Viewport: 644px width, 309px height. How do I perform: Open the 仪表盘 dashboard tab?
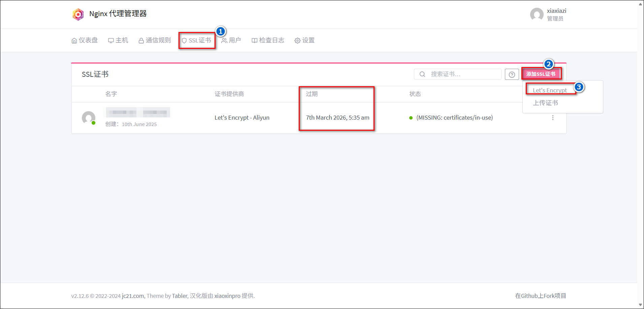(85, 40)
